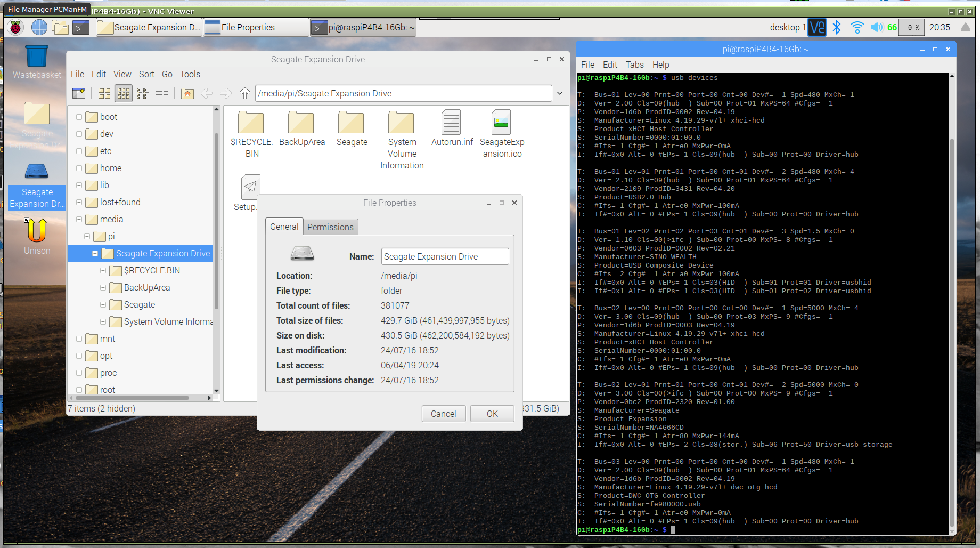Image resolution: width=980 pixels, height=548 pixels.
Task: Expand the mnt folder in tree
Action: coord(79,339)
